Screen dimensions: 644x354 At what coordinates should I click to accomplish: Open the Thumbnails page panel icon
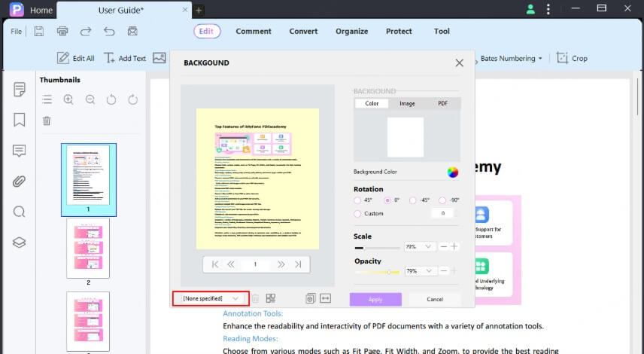20,89
